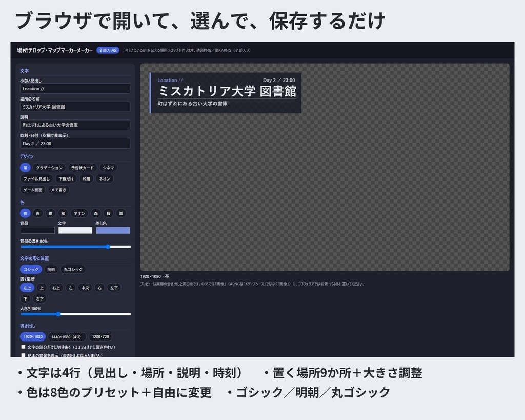Select the 血 color preset

(121, 213)
